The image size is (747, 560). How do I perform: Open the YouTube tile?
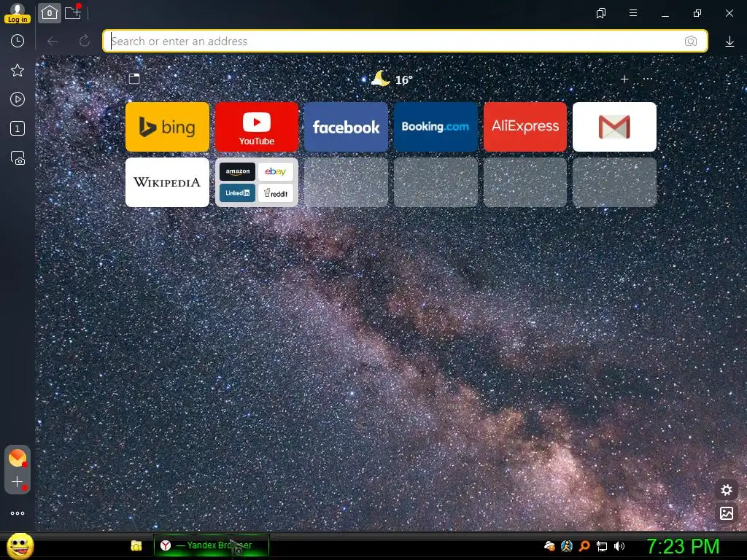(x=257, y=127)
